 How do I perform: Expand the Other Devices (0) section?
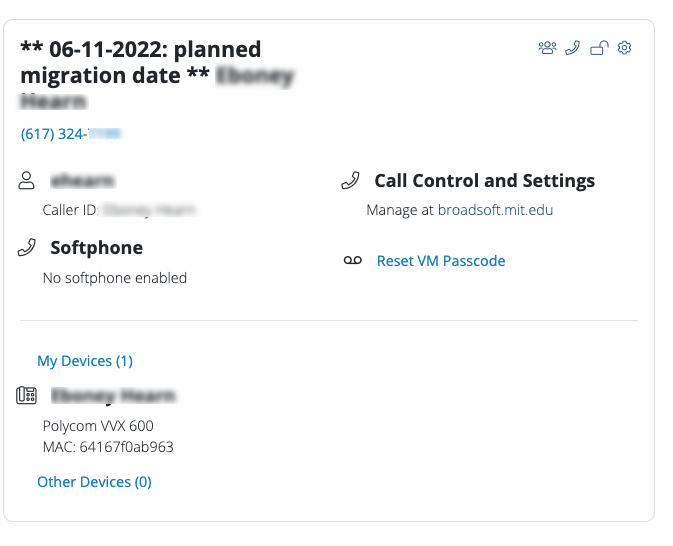(94, 482)
